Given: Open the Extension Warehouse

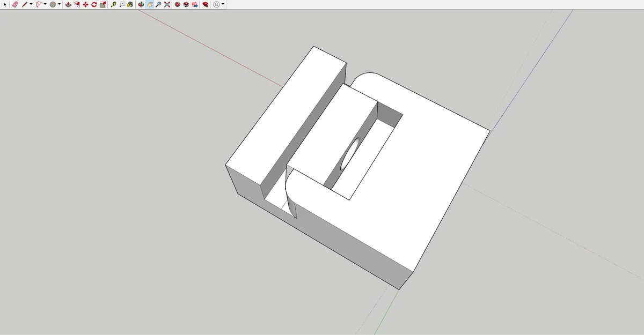Looking at the screenshot, I should coord(186,4).
